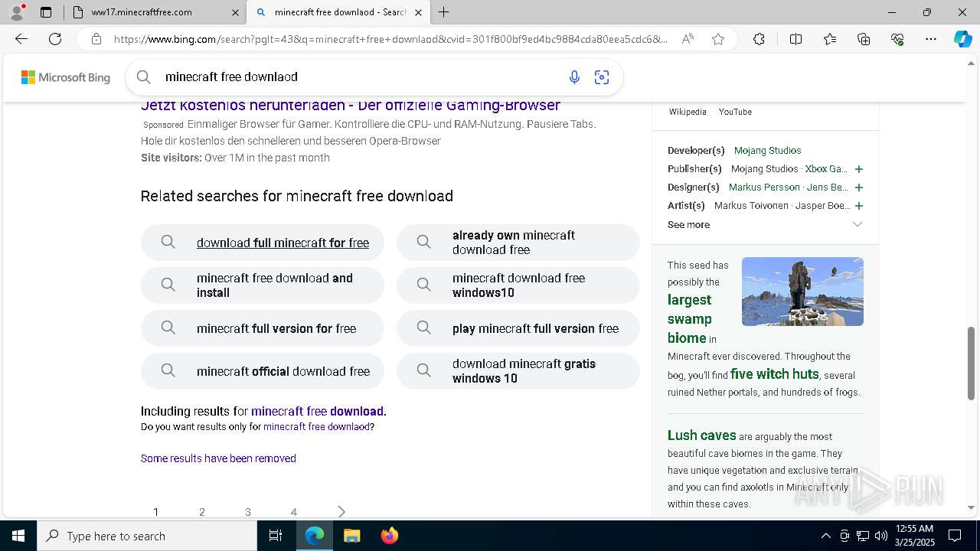The image size is (980, 551).
Task: Click the Markus Persson designer link
Action: [x=764, y=187]
